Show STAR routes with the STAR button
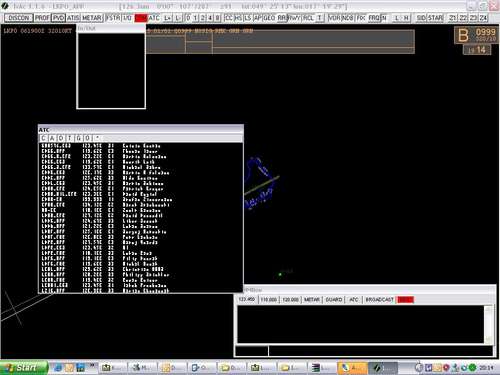The height and width of the screenshot is (375, 500). coord(436,18)
